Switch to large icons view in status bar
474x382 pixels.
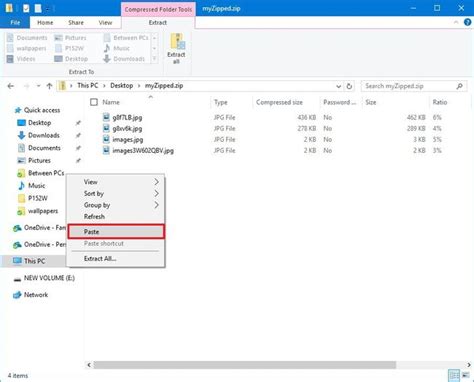click(466, 375)
